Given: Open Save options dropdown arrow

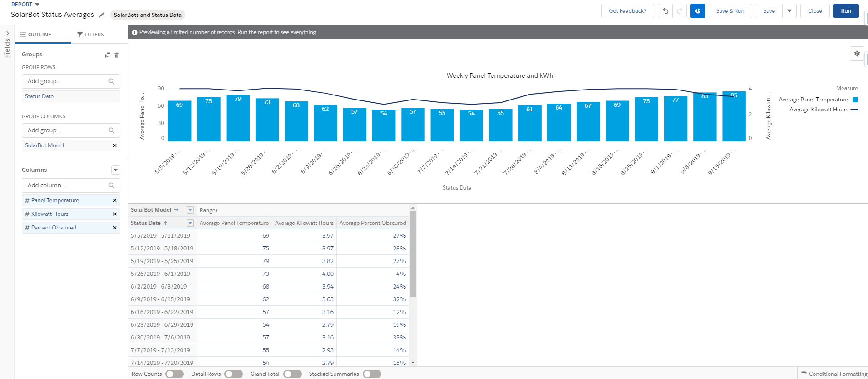Looking at the screenshot, I should click(x=789, y=11).
